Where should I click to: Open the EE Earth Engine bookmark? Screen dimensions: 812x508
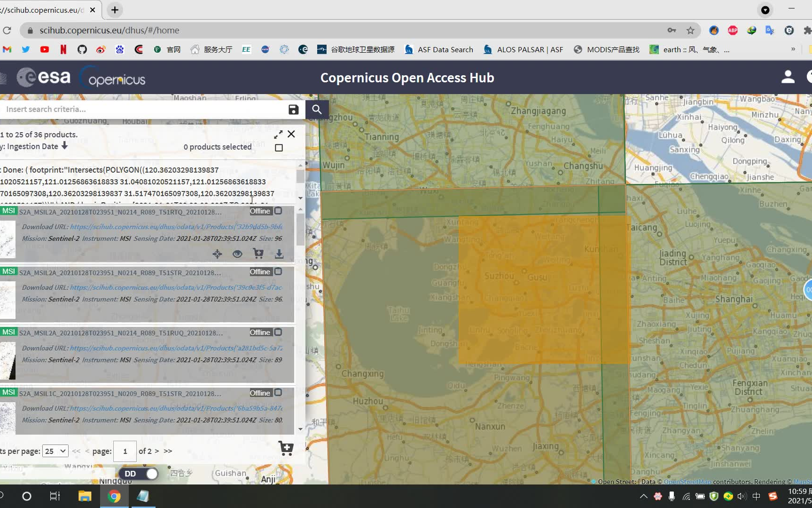(246, 49)
